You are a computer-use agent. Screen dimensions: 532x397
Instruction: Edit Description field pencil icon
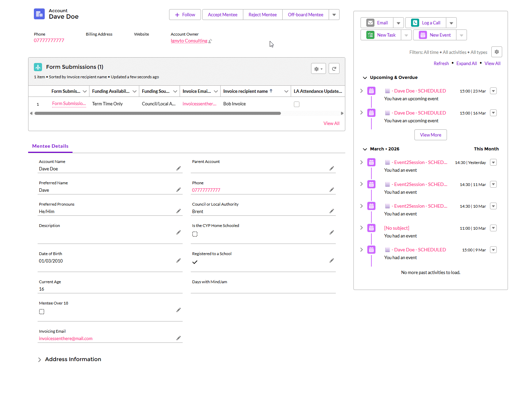pos(179,232)
